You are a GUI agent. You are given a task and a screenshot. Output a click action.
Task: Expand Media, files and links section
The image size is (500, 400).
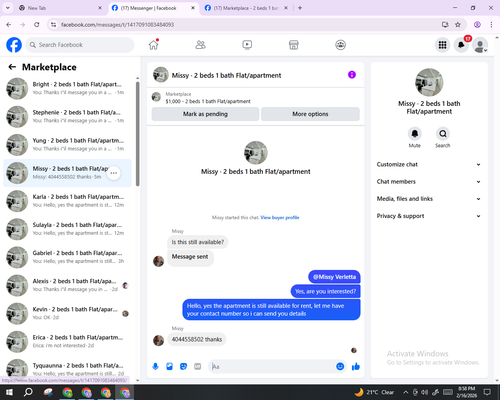429,199
